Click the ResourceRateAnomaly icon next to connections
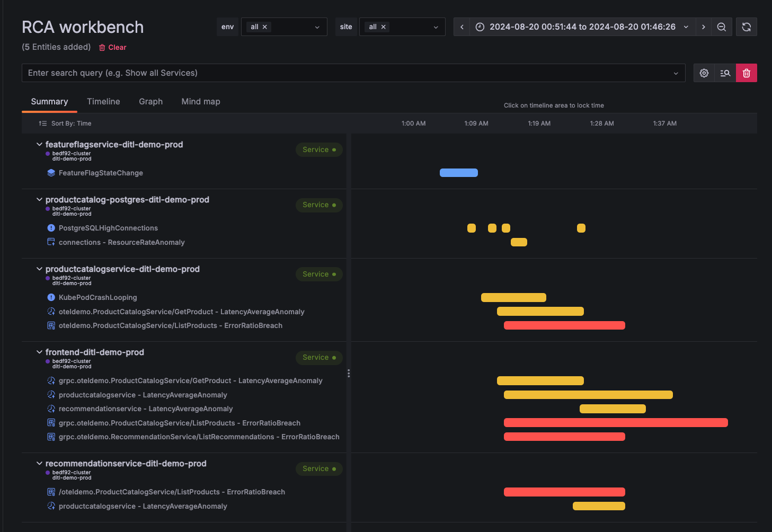 [x=51, y=242]
